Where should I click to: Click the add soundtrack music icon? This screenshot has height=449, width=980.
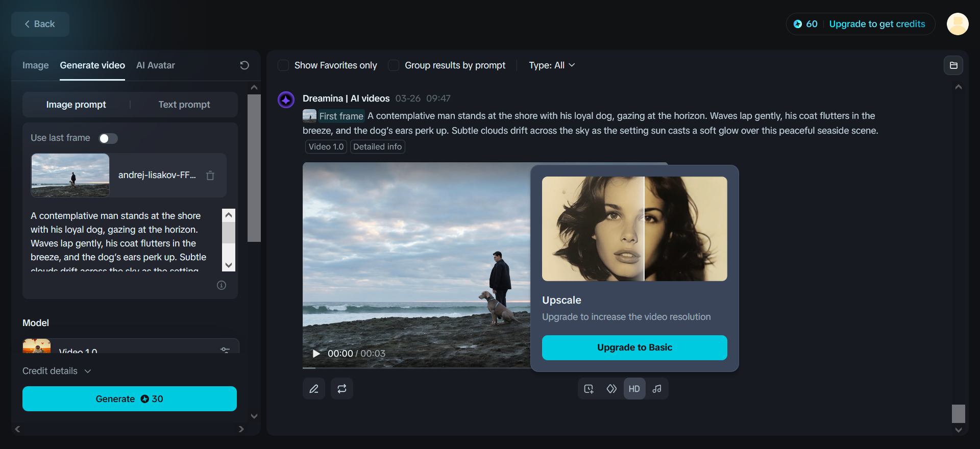657,389
